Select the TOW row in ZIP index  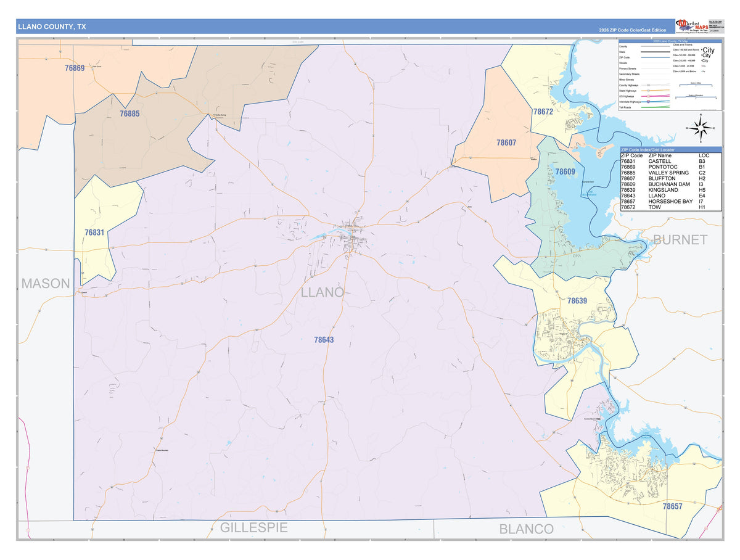coord(670,207)
